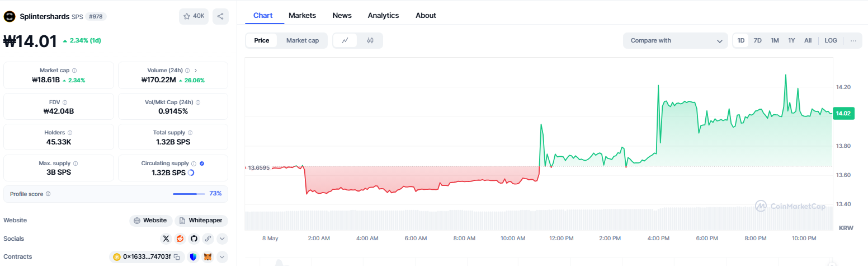Set chart range to 1M
The image size is (868, 266).
(x=775, y=40)
